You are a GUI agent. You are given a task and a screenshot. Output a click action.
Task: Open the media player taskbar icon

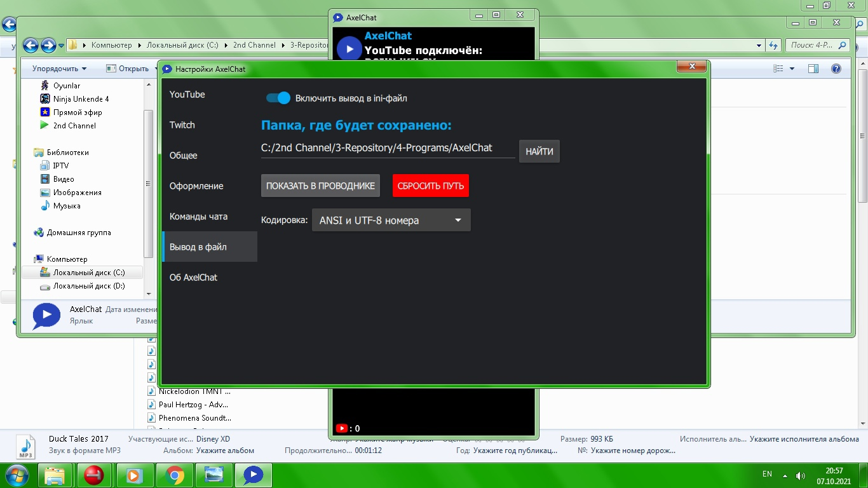[x=134, y=475]
